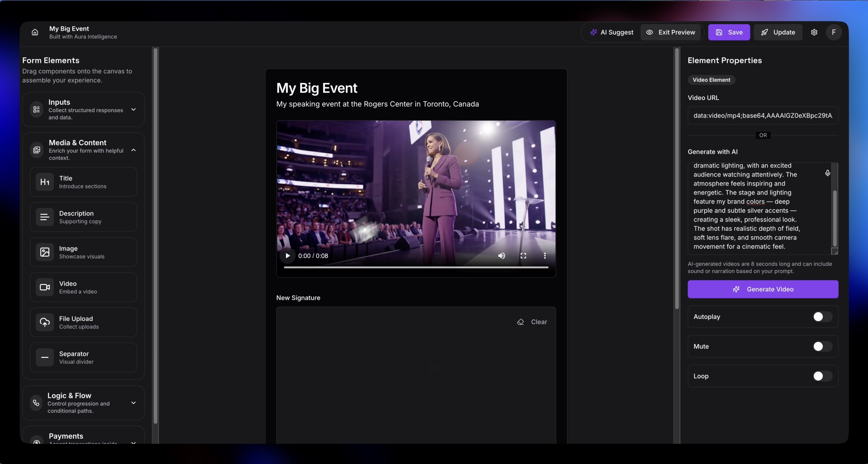Click the File Upload cloud icon
This screenshot has width=868, height=464.
click(45, 322)
